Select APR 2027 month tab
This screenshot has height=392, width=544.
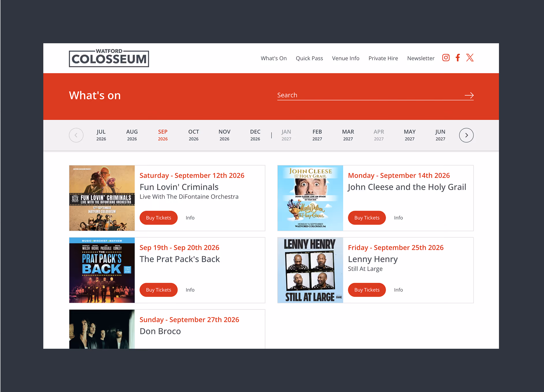pos(379,135)
